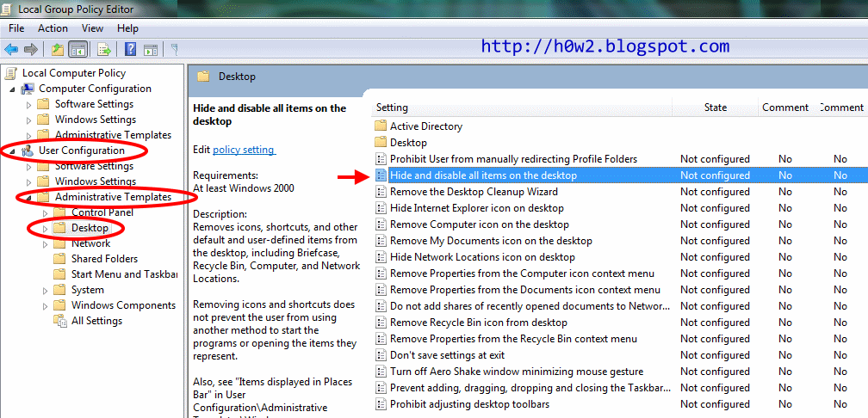Click the Active Directory folder icon in list

[x=381, y=126]
